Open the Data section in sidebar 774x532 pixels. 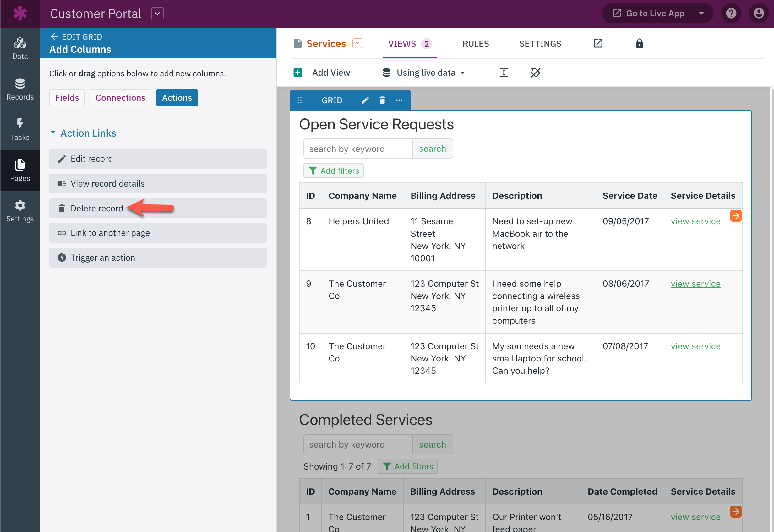[x=20, y=48]
